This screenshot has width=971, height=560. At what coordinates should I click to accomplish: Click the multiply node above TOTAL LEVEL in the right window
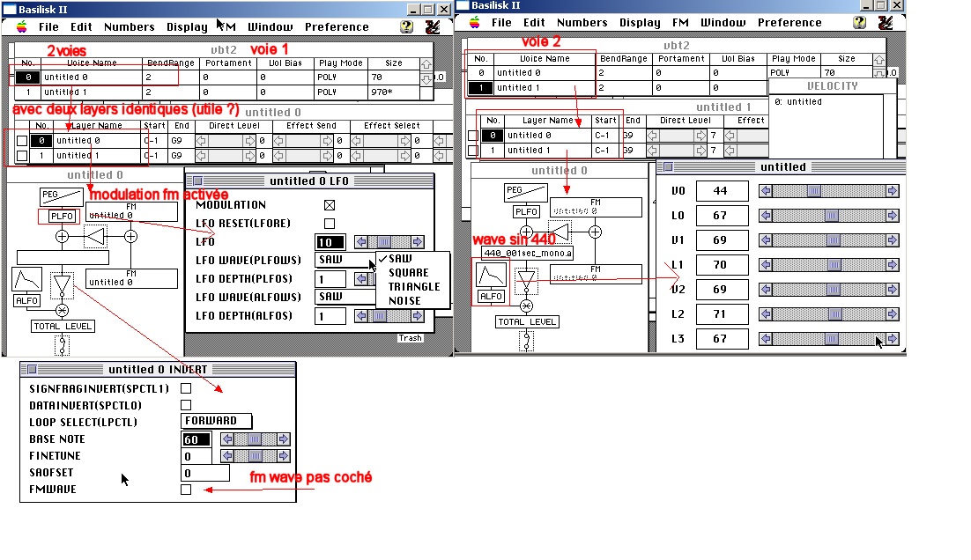tap(526, 306)
